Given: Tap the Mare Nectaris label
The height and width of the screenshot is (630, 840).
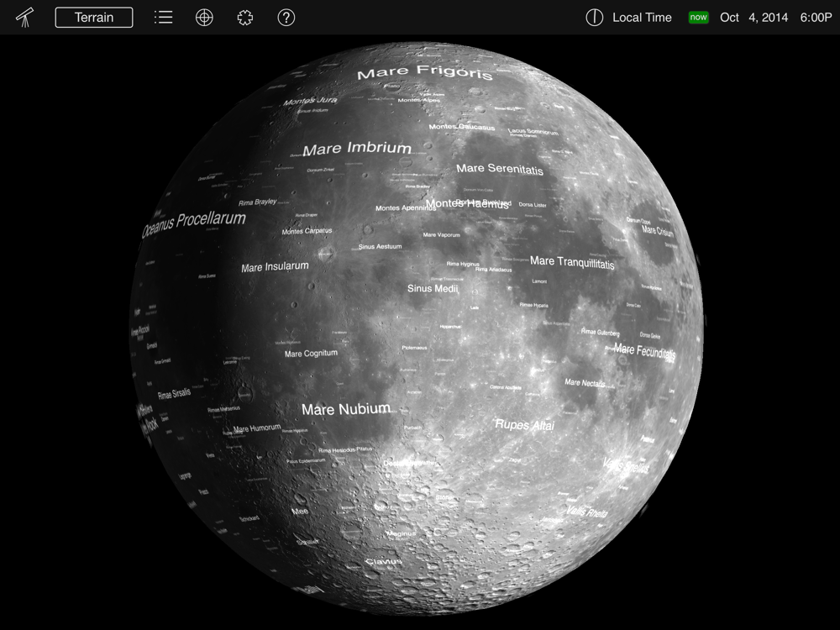Looking at the screenshot, I should pos(585,382).
